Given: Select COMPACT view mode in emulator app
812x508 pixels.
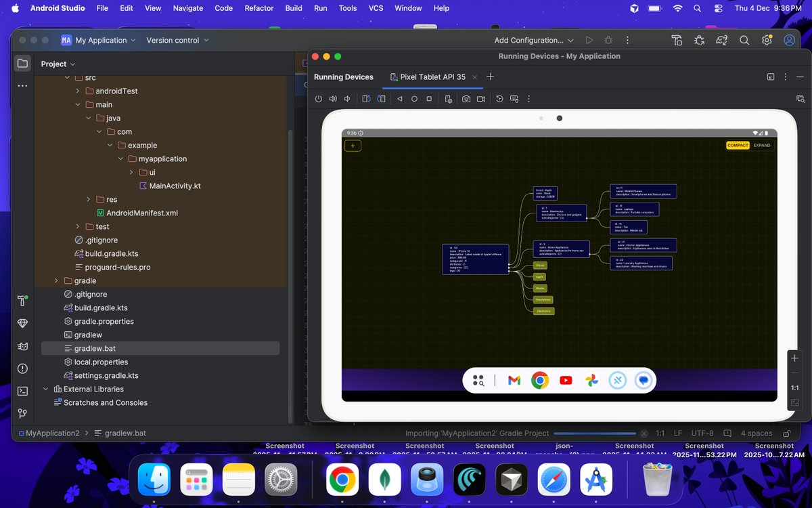Looking at the screenshot, I should pos(738,145).
